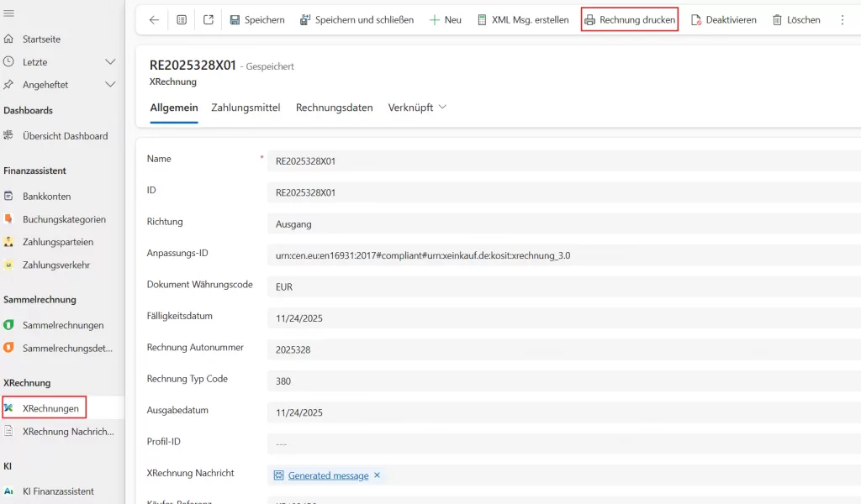
Task: Open record set view icon
Action: [x=182, y=20]
